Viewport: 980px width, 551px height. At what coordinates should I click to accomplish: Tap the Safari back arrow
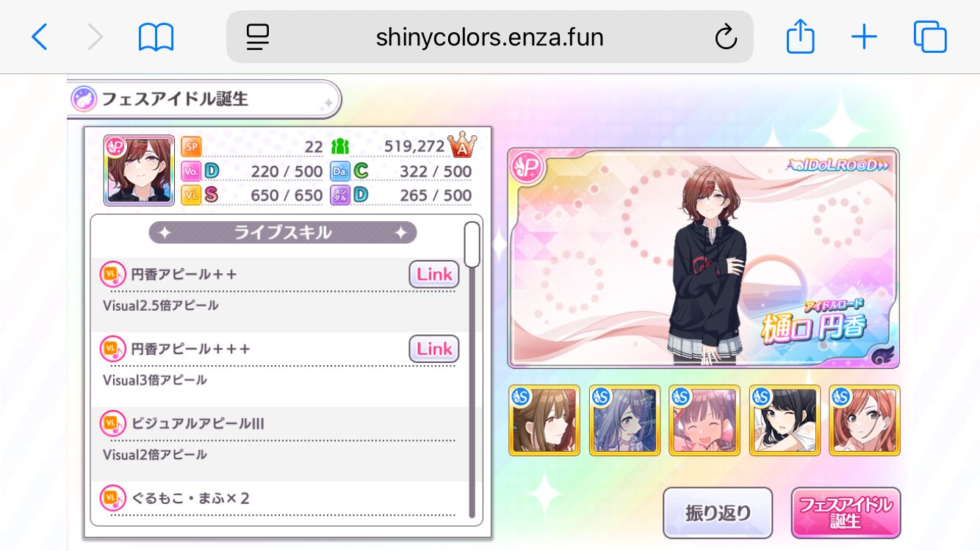click(x=40, y=37)
